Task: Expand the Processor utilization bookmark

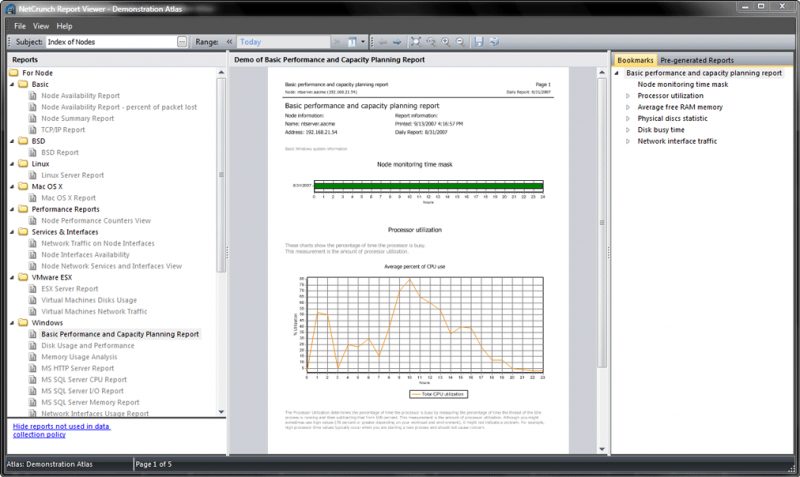Action: click(x=629, y=96)
